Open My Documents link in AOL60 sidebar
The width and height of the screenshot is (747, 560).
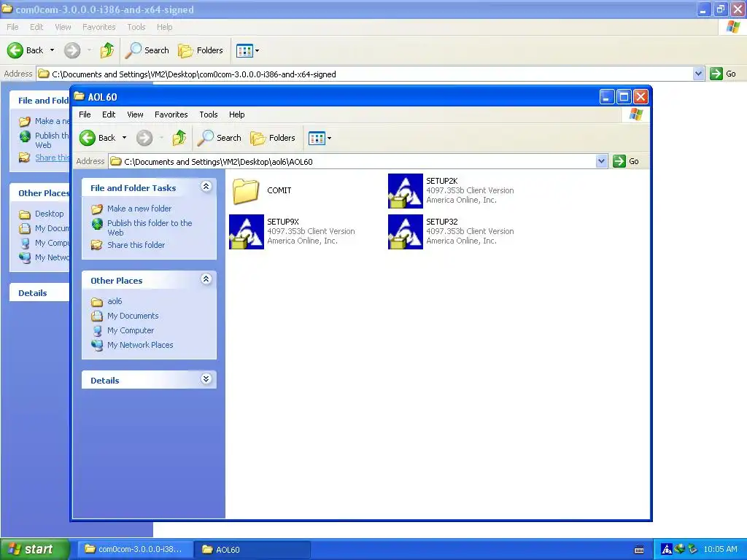coord(133,316)
